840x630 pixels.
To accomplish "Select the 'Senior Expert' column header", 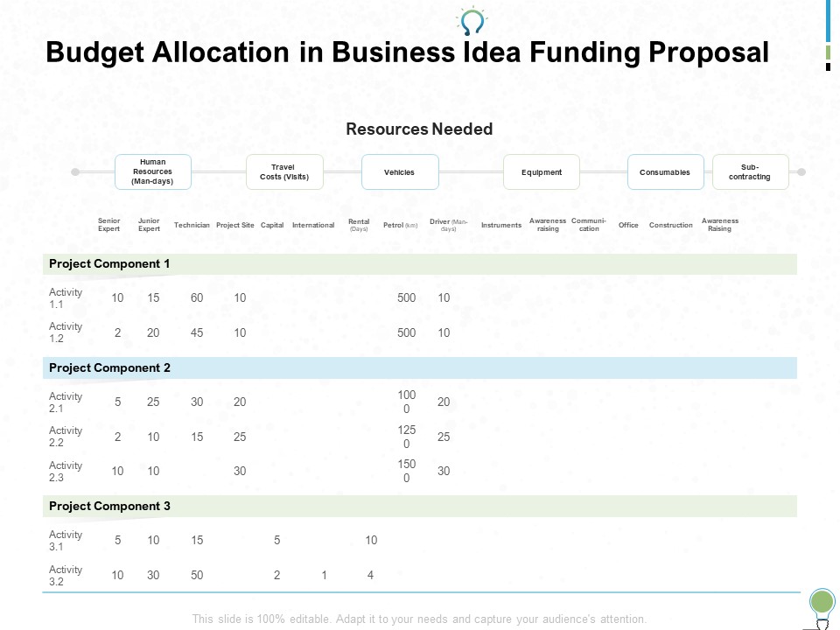I will click(108, 225).
